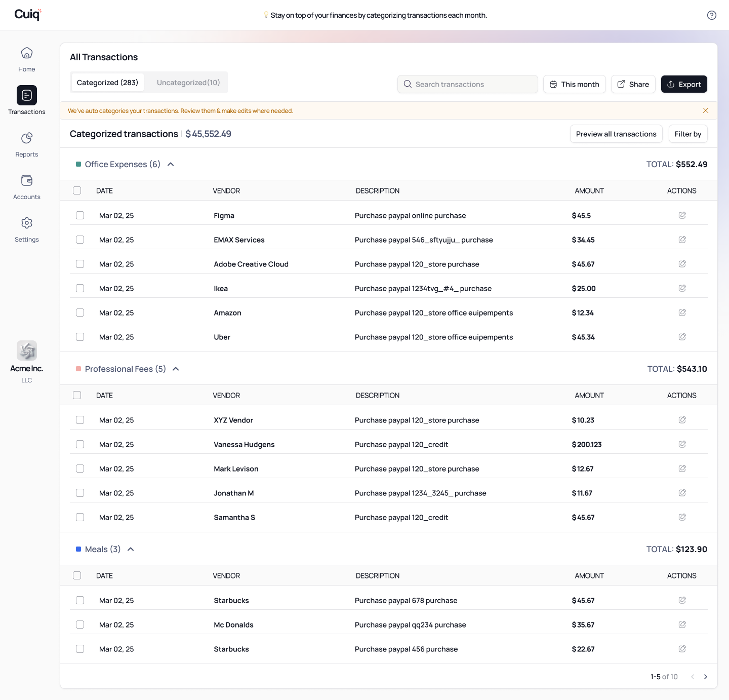729x700 pixels.
Task: Check the Mc Donalds row checkbox
Action: pyautogui.click(x=80, y=625)
